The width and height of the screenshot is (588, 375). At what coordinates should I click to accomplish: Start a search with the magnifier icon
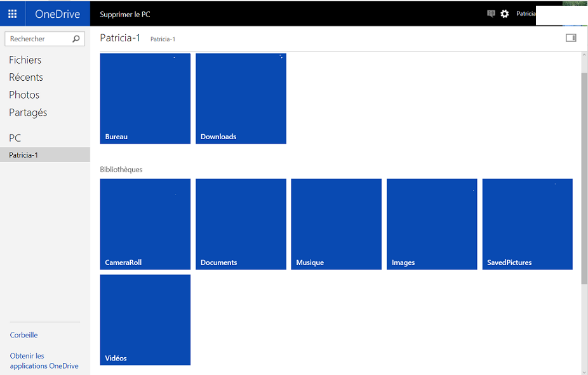click(x=77, y=38)
